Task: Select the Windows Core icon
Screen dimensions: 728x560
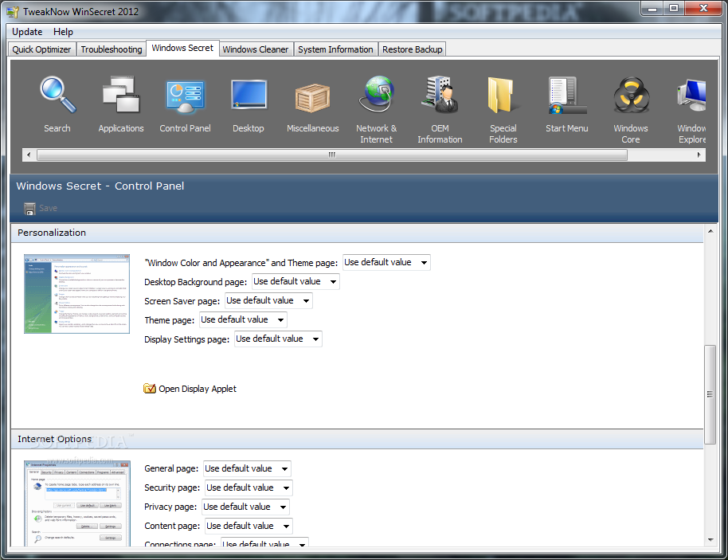Action: (x=631, y=96)
